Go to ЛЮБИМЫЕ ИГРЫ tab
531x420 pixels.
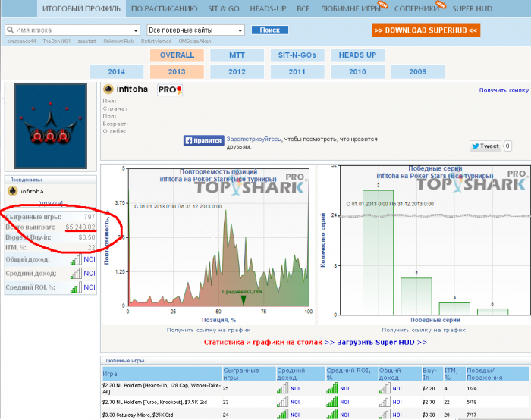tap(350, 8)
